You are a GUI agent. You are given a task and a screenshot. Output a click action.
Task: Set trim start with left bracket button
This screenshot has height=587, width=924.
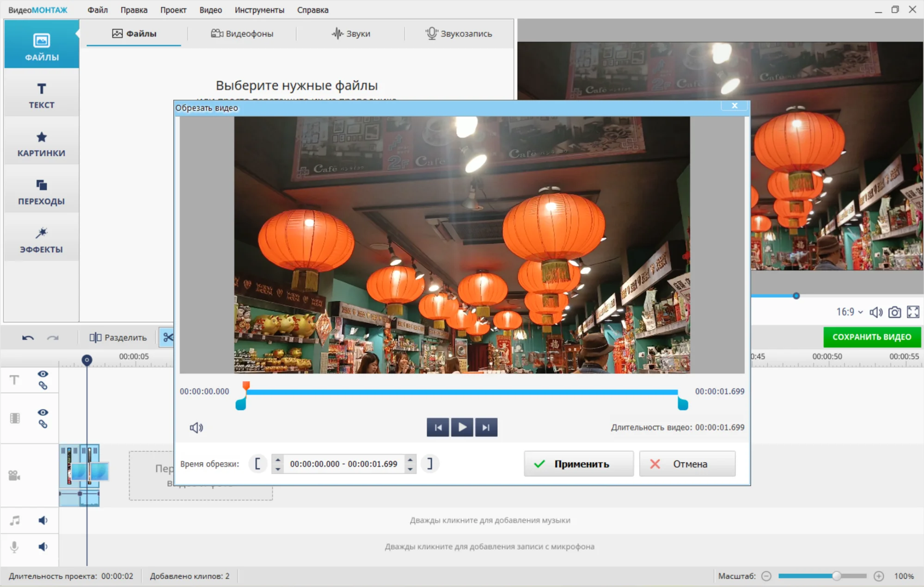(257, 463)
